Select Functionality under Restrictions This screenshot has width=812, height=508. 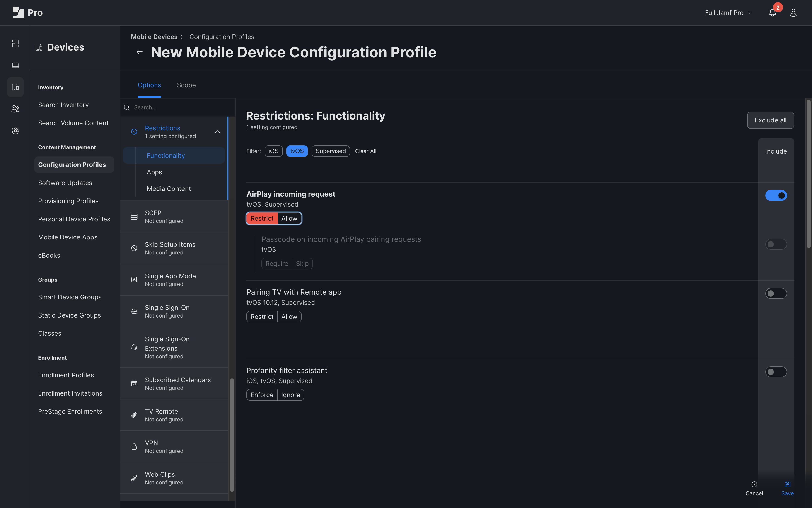(x=174, y=156)
